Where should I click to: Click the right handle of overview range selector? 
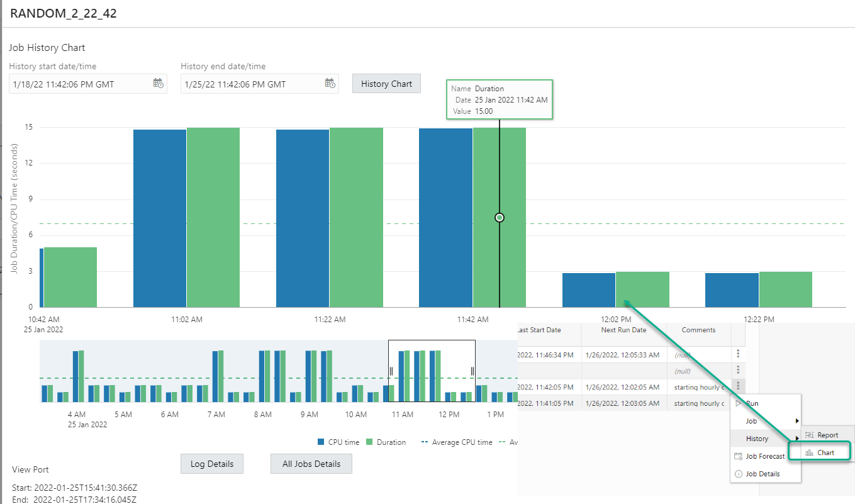[x=472, y=371]
